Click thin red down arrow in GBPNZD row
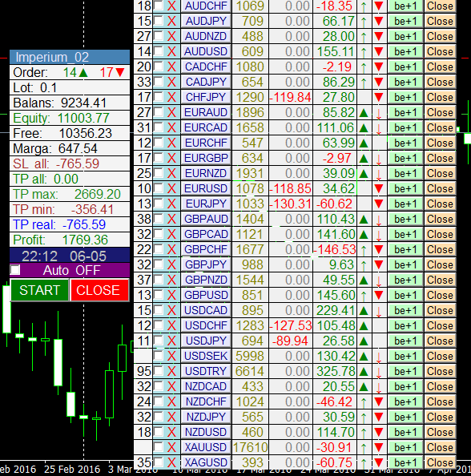 coord(378,280)
